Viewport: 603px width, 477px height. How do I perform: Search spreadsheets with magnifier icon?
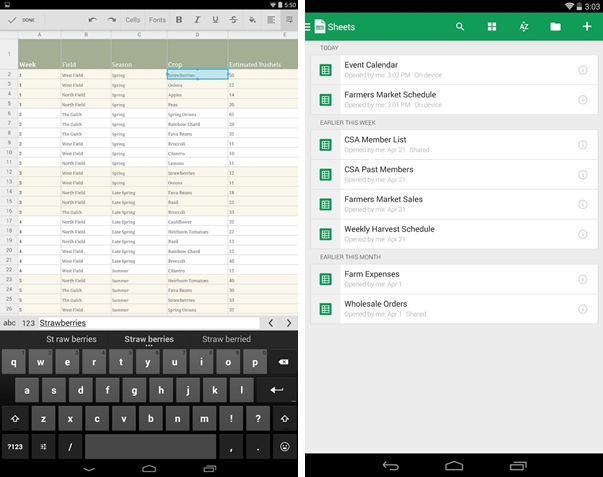460,27
